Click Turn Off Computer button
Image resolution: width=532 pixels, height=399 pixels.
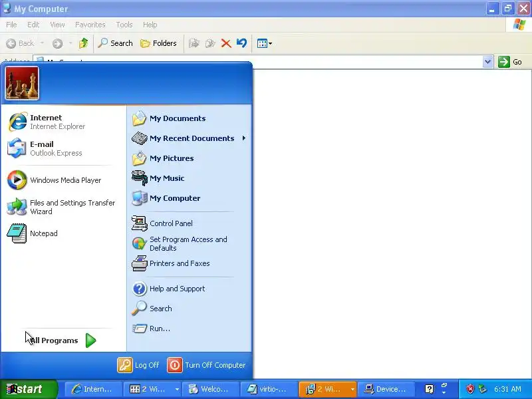point(206,365)
